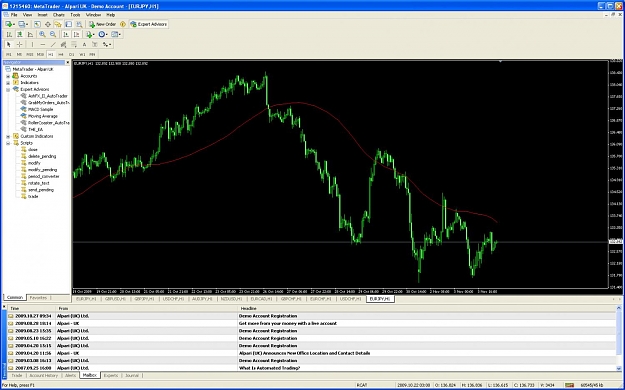Viewport: 625px width, 390px height.
Task: Select the Horizontal Line drawing tool
Action: point(43,44)
